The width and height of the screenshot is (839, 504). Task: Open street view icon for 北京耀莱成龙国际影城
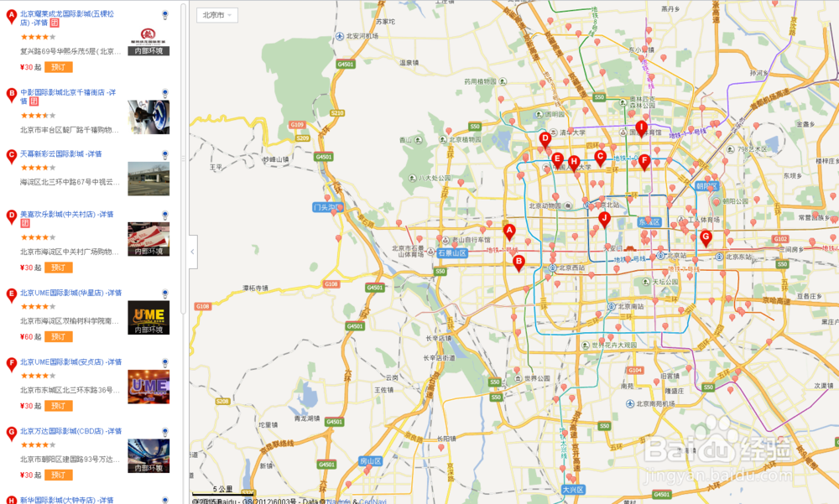point(164,15)
